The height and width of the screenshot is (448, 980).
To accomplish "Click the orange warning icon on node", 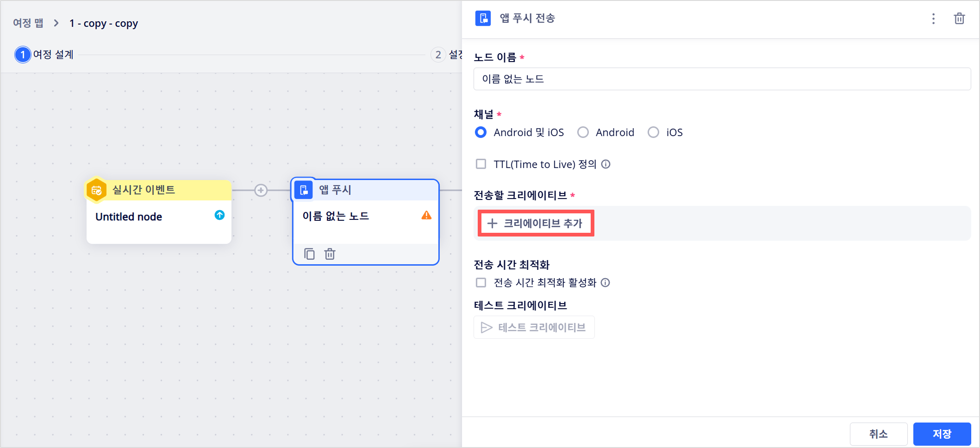I will pos(426,215).
